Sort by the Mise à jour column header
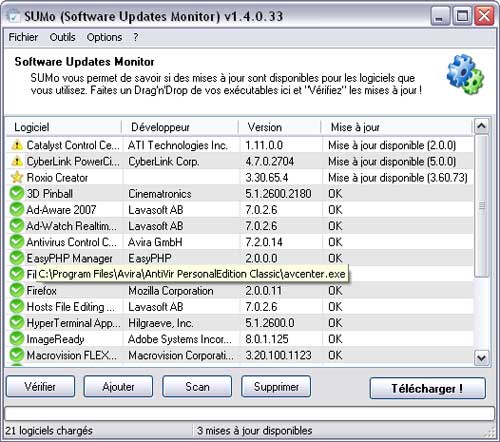Screen dimensions: 500x442 [397, 127]
